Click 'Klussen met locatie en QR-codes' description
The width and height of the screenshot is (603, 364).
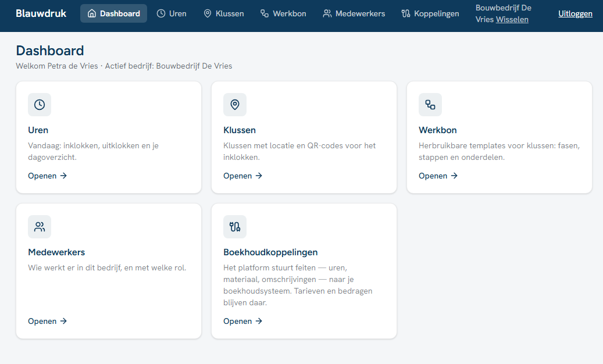click(x=299, y=151)
